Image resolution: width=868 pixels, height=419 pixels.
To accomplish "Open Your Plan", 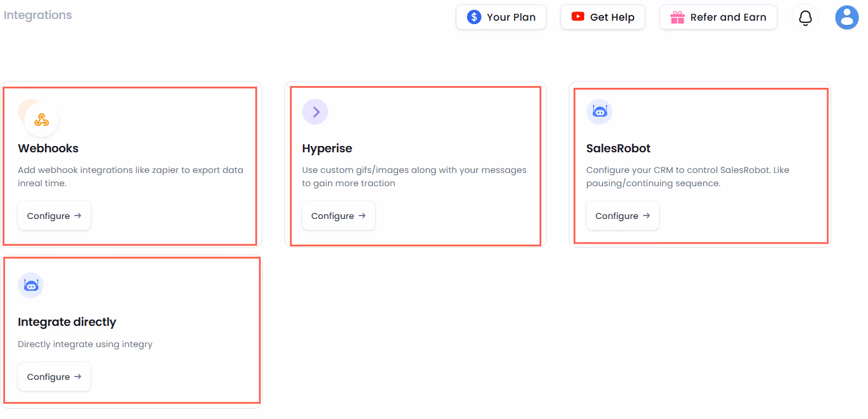I will point(501,17).
